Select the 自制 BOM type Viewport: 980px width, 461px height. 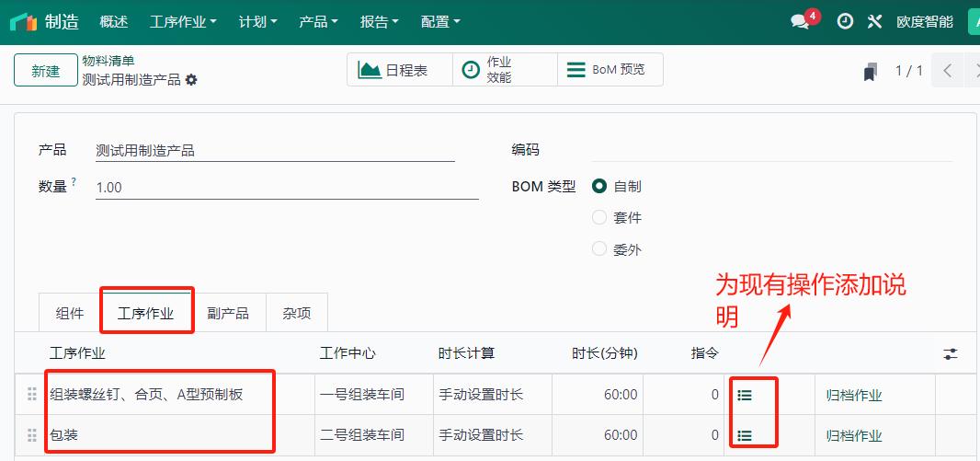pyautogui.click(x=599, y=186)
